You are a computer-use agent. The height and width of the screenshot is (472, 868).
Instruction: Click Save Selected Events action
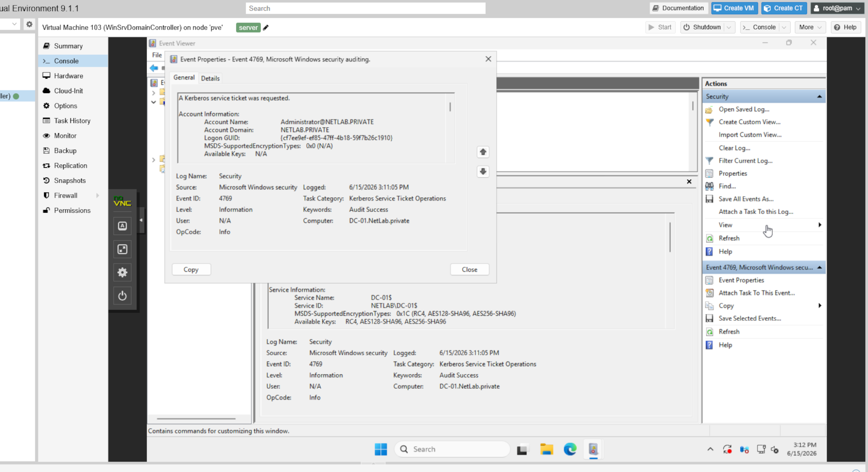pos(749,318)
